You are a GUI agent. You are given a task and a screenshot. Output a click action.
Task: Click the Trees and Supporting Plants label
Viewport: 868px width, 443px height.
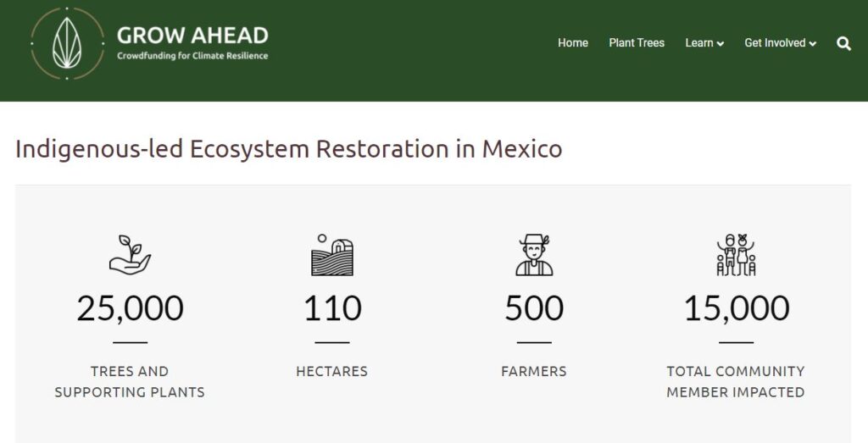pyautogui.click(x=130, y=382)
